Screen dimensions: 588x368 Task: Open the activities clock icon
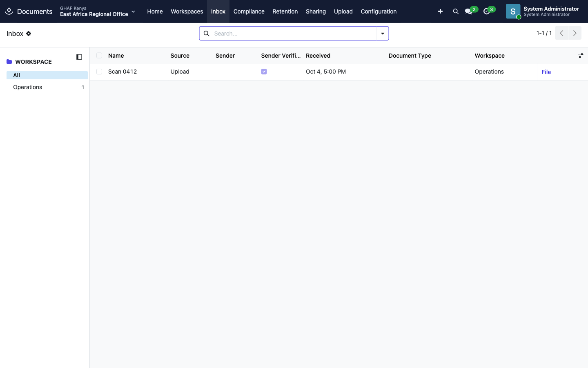(x=486, y=11)
